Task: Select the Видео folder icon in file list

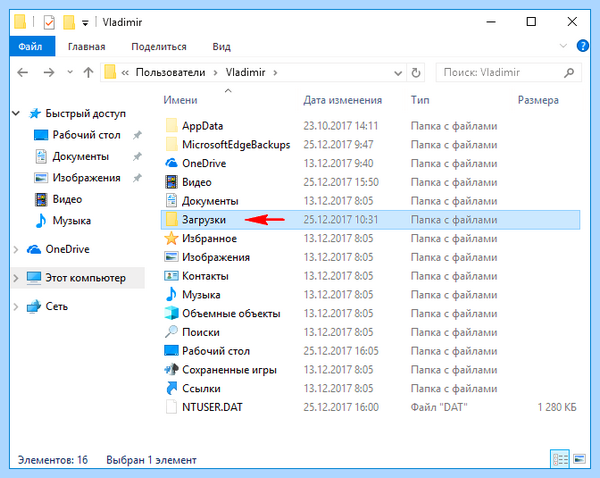Action: pyautogui.click(x=171, y=182)
